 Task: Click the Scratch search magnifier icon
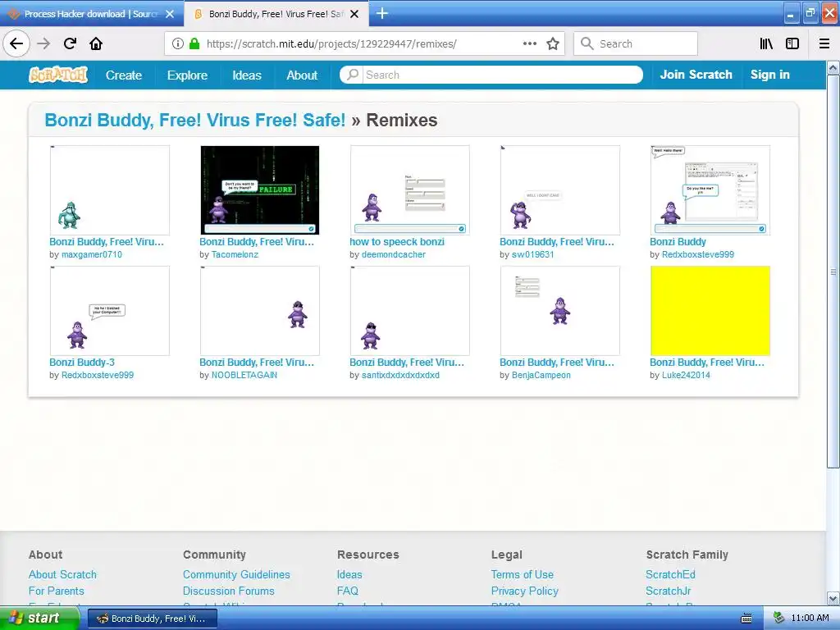pyautogui.click(x=353, y=75)
